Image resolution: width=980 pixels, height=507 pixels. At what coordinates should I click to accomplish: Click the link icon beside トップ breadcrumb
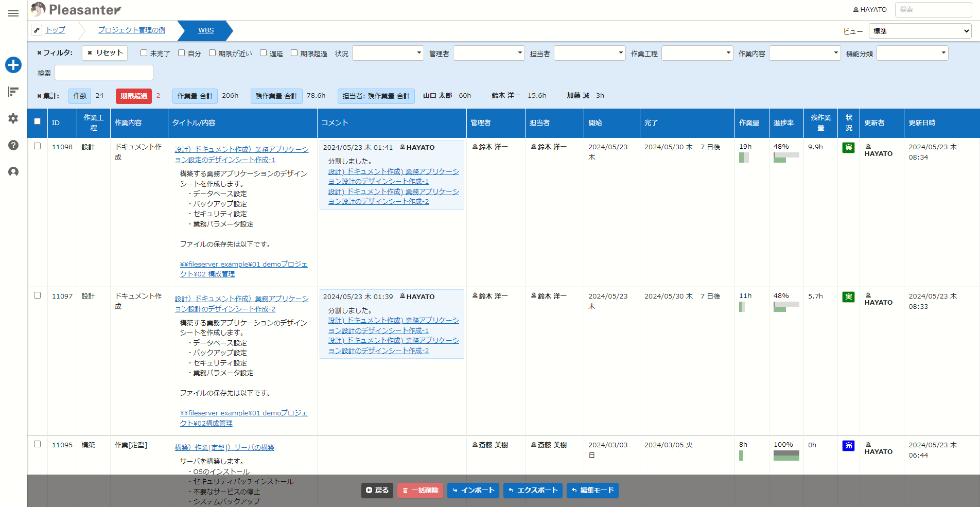pyautogui.click(x=37, y=30)
